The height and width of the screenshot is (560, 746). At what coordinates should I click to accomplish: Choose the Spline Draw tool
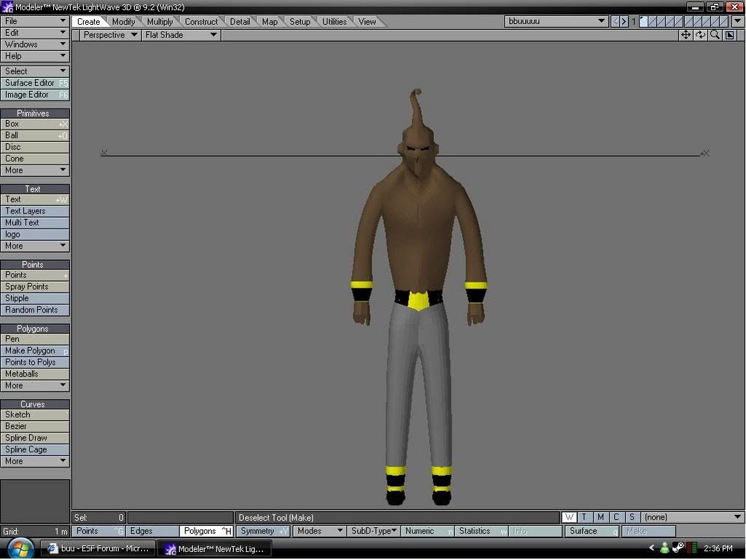[x=35, y=438]
